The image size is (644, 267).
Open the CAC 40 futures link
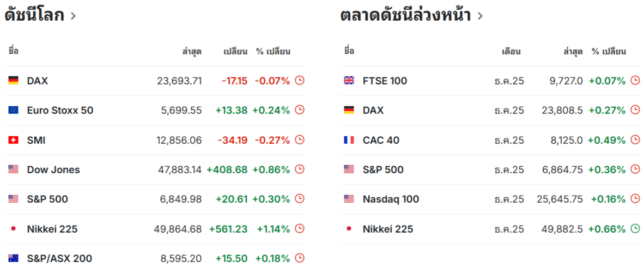(x=381, y=140)
